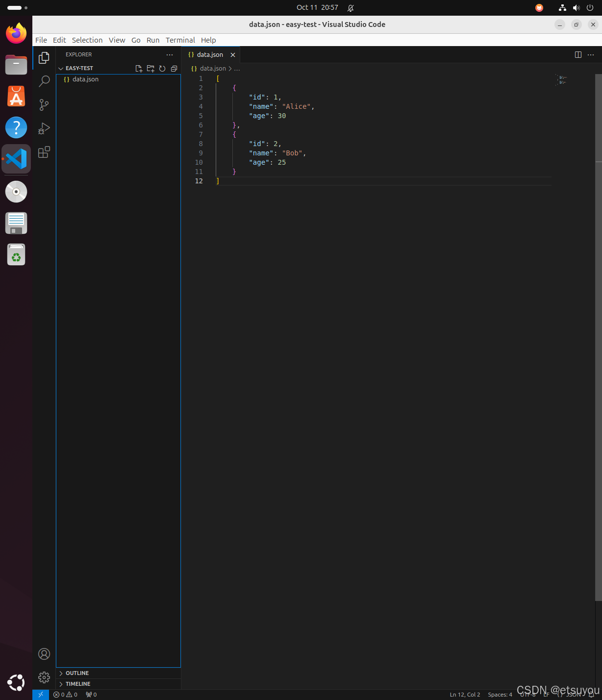Open the Source Control view
Screen dimensions: 602x700
pos(44,104)
